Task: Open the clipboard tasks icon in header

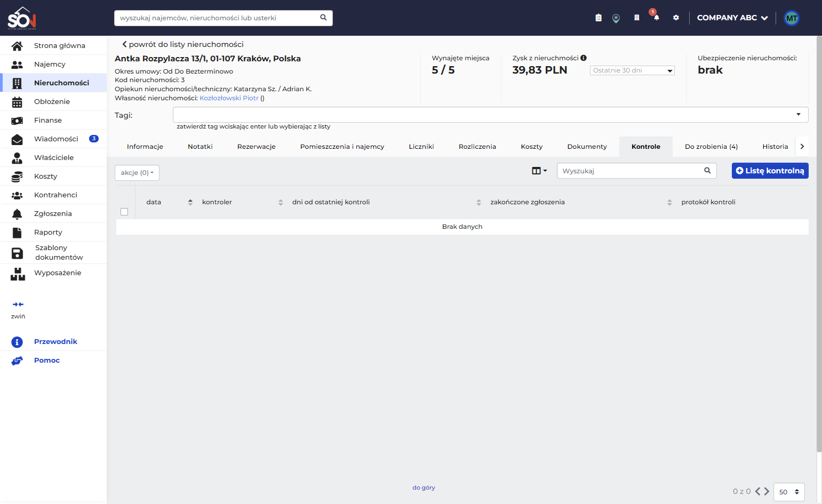Action: click(x=598, y=18)
